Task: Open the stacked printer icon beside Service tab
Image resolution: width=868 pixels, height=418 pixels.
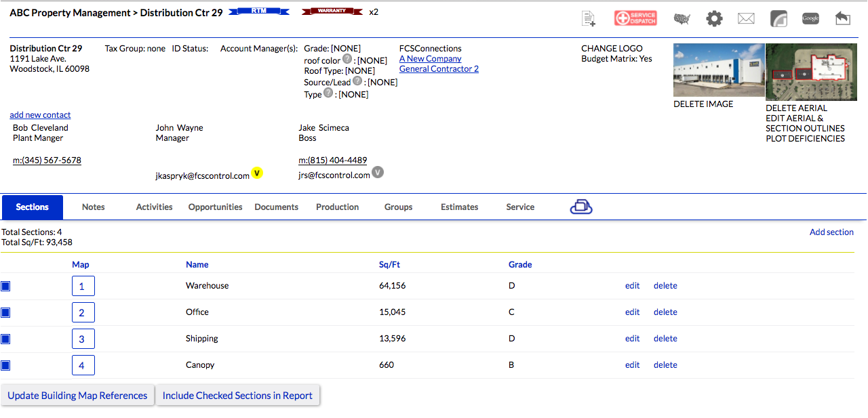Action: (x=581, y=207)
